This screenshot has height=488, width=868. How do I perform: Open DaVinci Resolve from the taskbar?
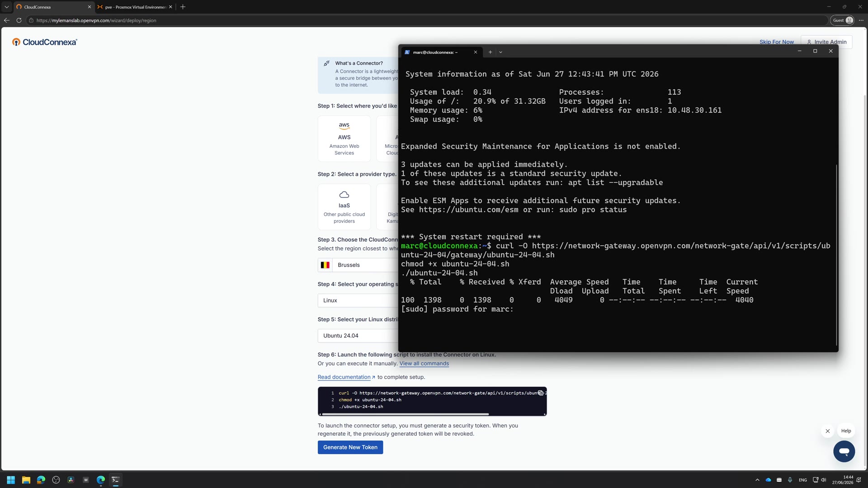71,480
